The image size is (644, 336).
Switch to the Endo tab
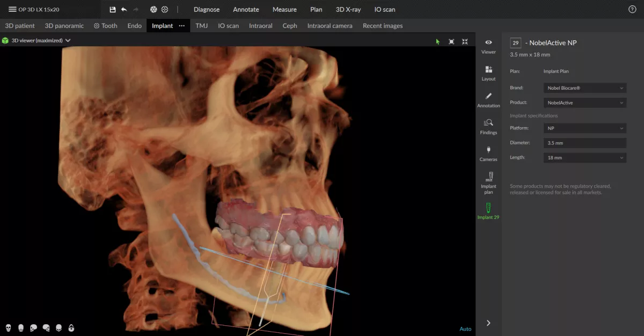[135, 26]
